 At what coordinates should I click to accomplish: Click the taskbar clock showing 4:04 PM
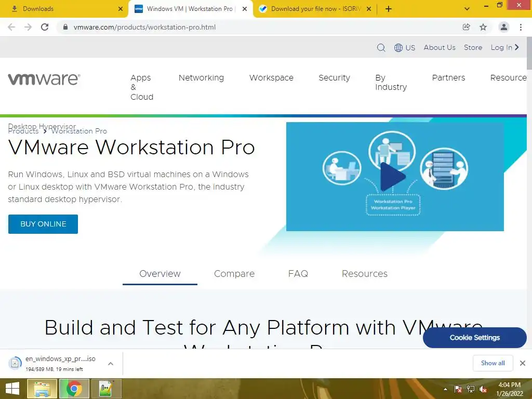509,389
